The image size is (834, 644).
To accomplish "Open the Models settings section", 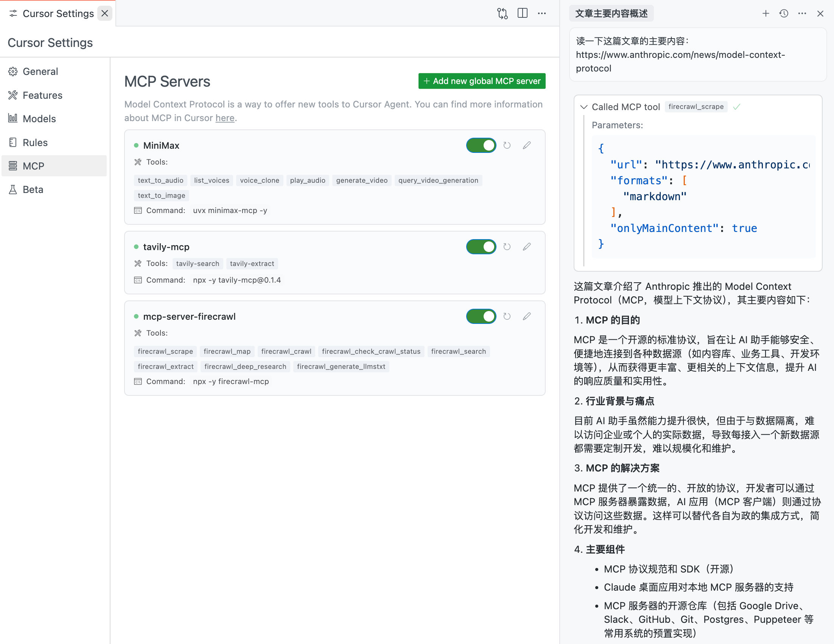I will (39, 119).
